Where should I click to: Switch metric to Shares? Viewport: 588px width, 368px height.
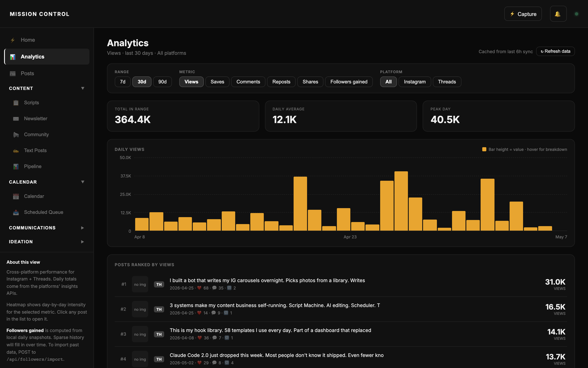click(x=310, y=82)
